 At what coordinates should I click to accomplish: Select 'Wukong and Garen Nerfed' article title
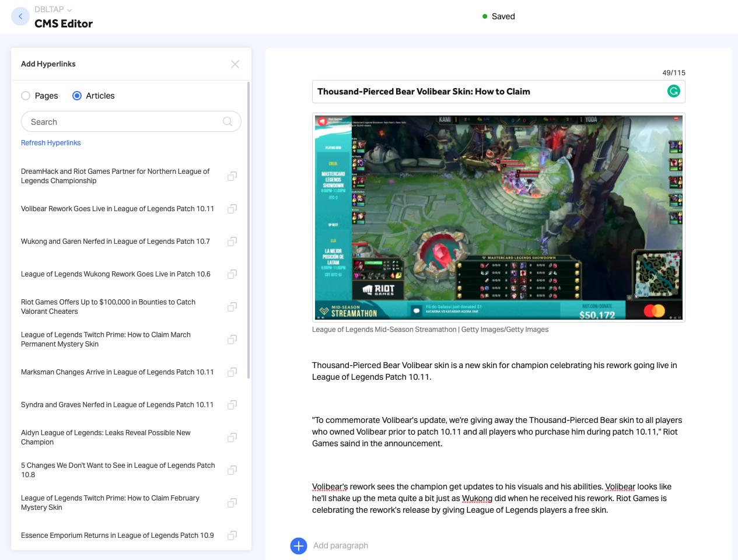click(x=115, y=242)
